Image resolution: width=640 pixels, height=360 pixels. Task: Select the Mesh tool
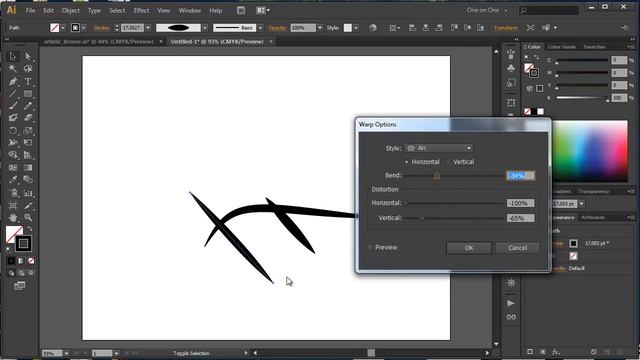click(13, 168)
